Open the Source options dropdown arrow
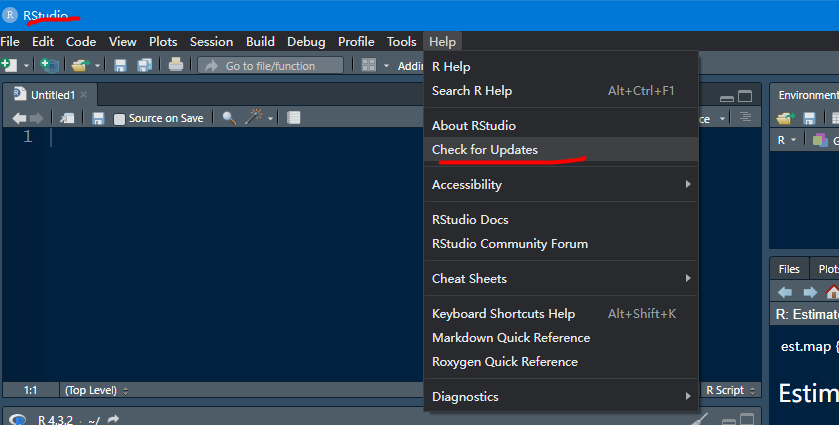This screenshot has height=425, width=839. coord(722,118)
